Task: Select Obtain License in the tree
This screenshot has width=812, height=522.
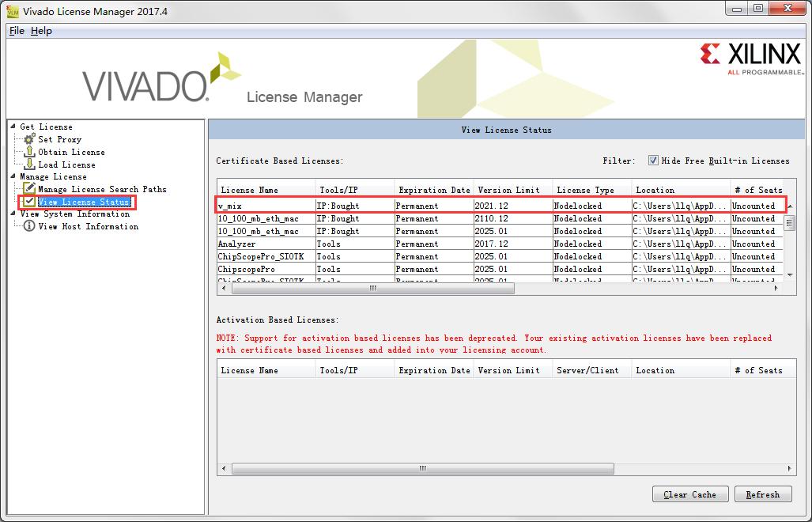Action: (71, 152)
